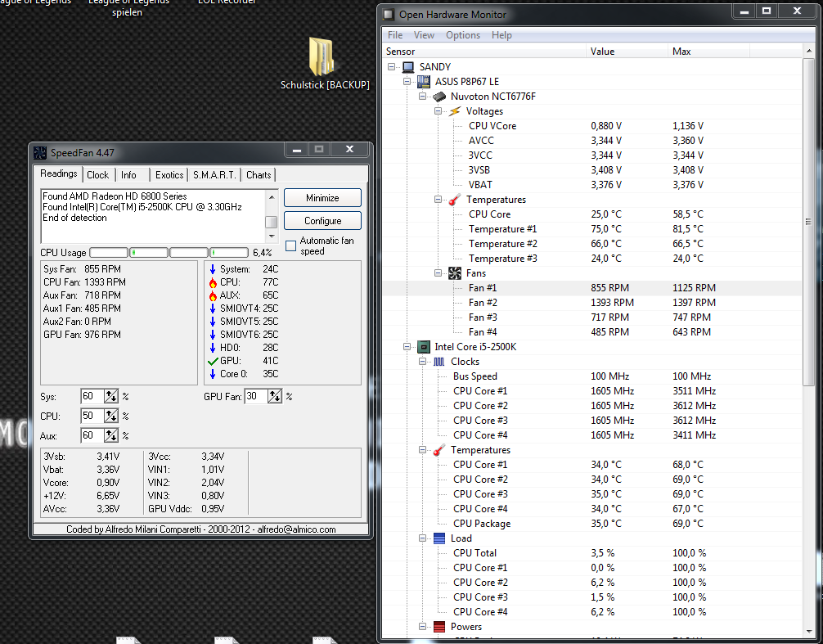The image size is (823, 644).
Task: Switch to the S.M.A.R.T. tab
Action: (x=214, y=175)
